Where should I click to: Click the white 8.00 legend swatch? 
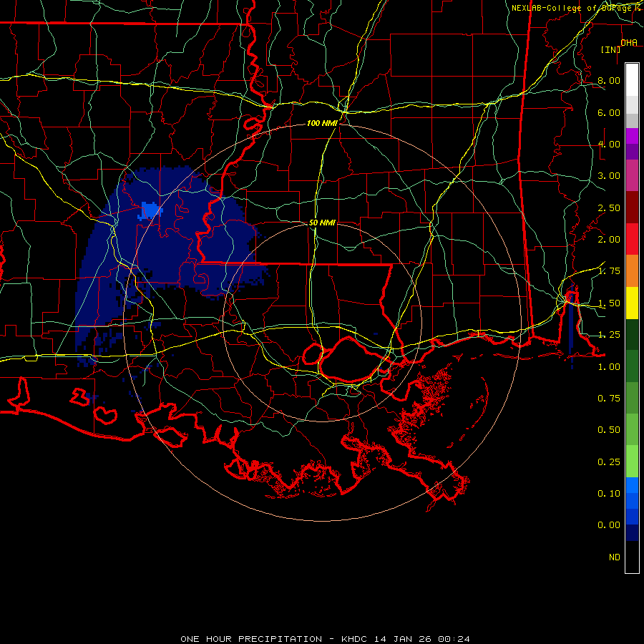632,80
